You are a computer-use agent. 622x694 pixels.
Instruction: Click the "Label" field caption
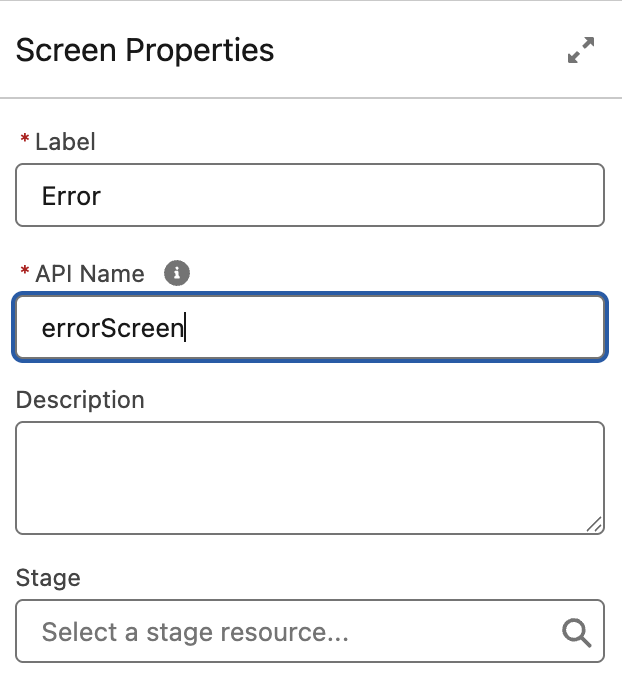pos(65,142)
